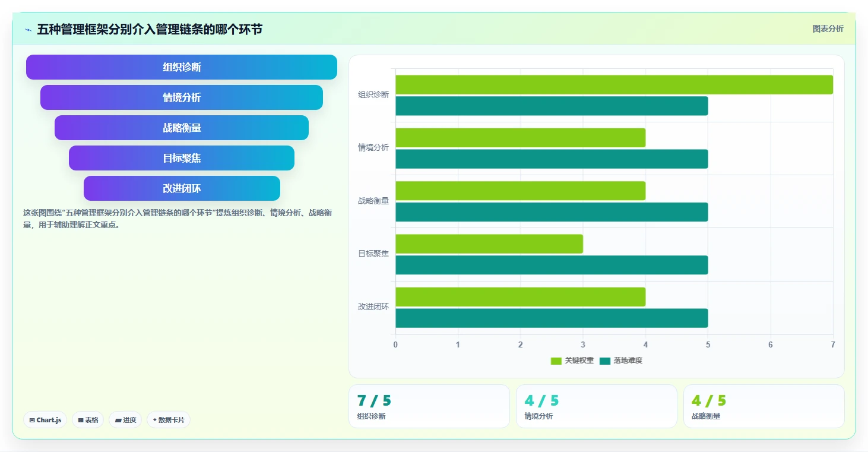Select the 情境分析 funnel stage

coord(182,97)
